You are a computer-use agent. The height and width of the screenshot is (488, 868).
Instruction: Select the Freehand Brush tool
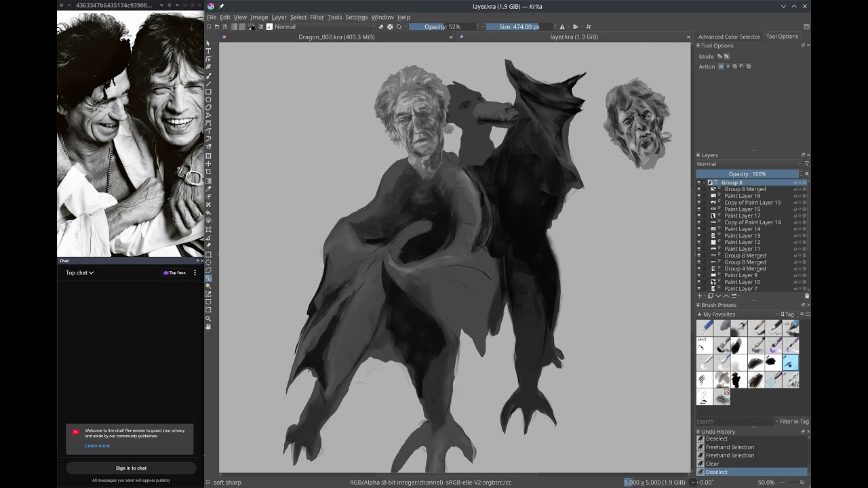click(x=208, y=75)
